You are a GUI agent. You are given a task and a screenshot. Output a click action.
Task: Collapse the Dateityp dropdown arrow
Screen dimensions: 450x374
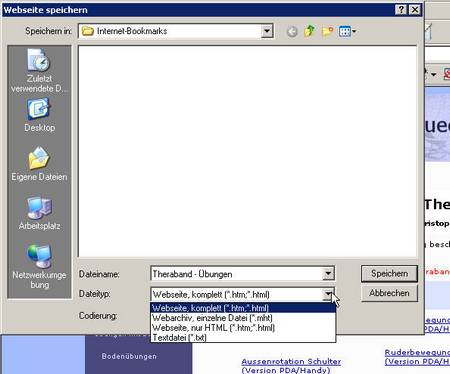pyautogui.click(x=328, y=294)
